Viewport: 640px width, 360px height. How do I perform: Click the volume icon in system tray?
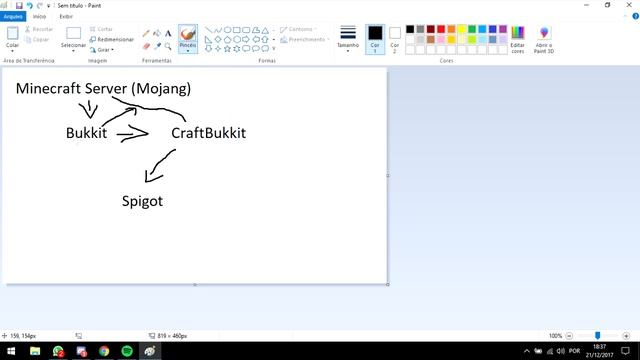[x=561, y=351]
